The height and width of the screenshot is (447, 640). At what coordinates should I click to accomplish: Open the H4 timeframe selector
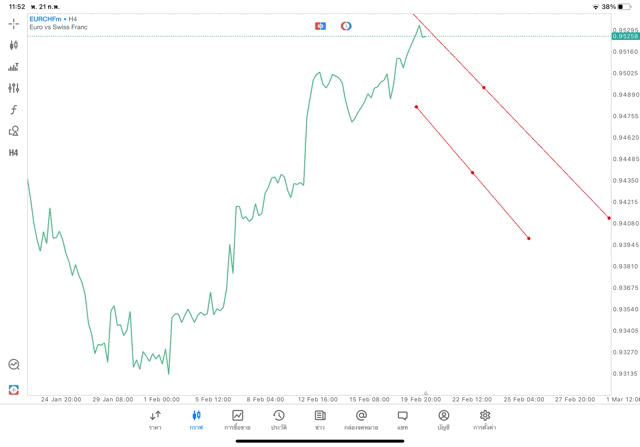pos(14,153)
